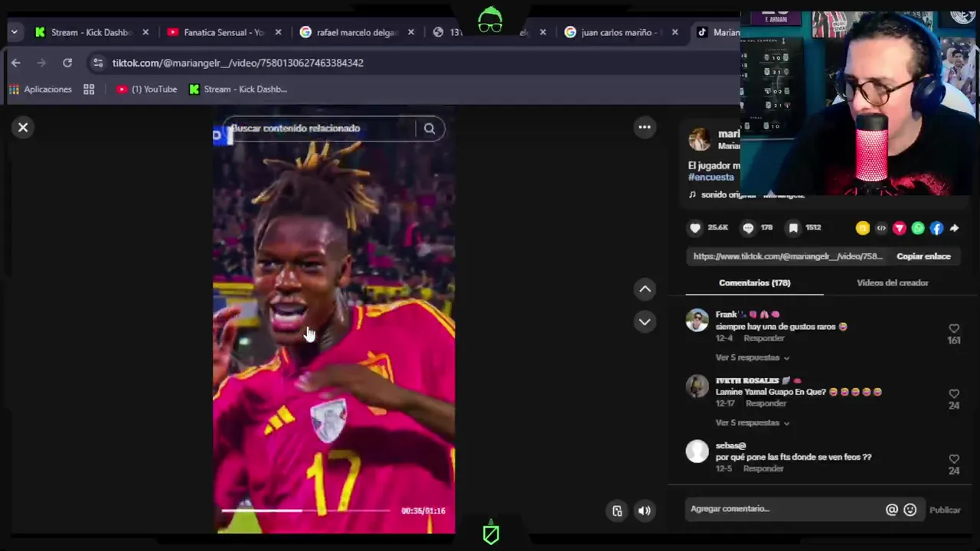Click the Buscar contenido relacionado search field
Viewport: 980px width, 551px height.
coord(320,129)
